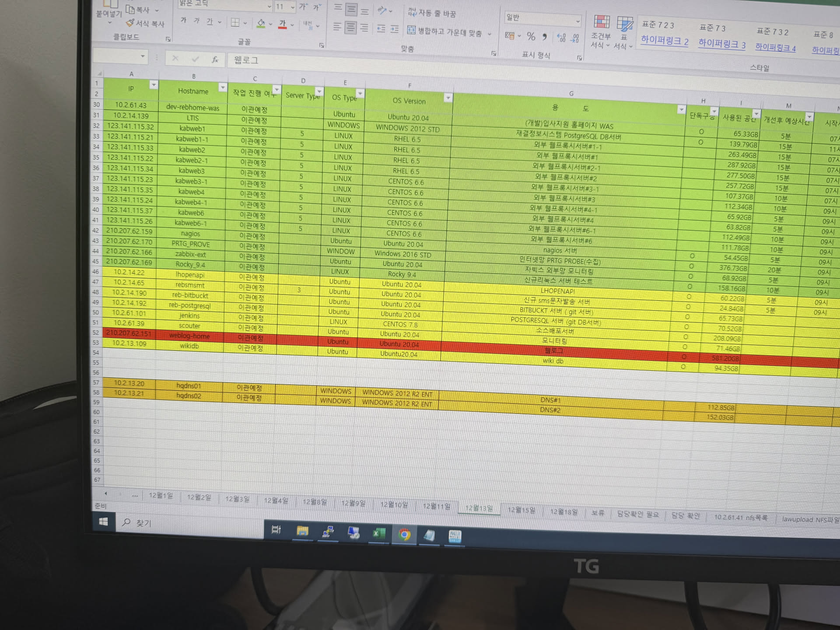Image resolution: width=840 pixels, height=630 pixels.
Task: Switch to the 보류 sheet tab
Action: click(598, 513)
